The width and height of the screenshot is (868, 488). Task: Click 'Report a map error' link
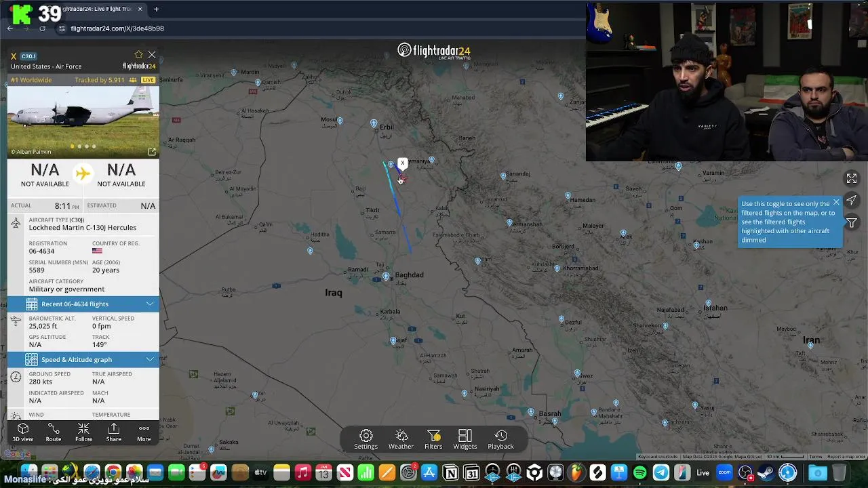click(846, 457)
